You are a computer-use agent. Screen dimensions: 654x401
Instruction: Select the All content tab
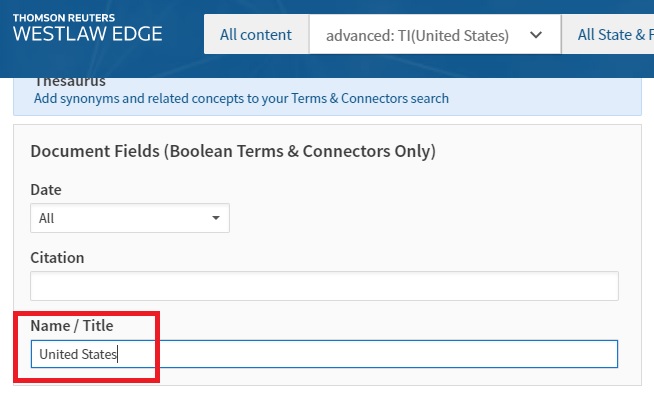(256, 35)
